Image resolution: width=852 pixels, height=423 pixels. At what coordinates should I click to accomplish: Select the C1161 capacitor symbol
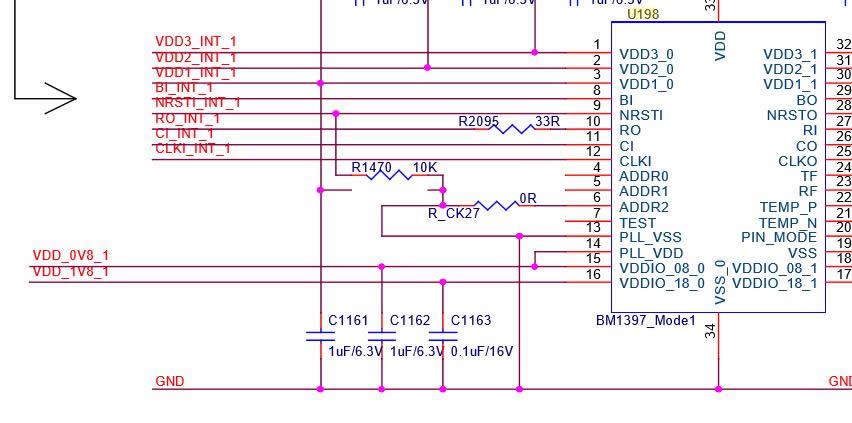[x=320, y=336]
